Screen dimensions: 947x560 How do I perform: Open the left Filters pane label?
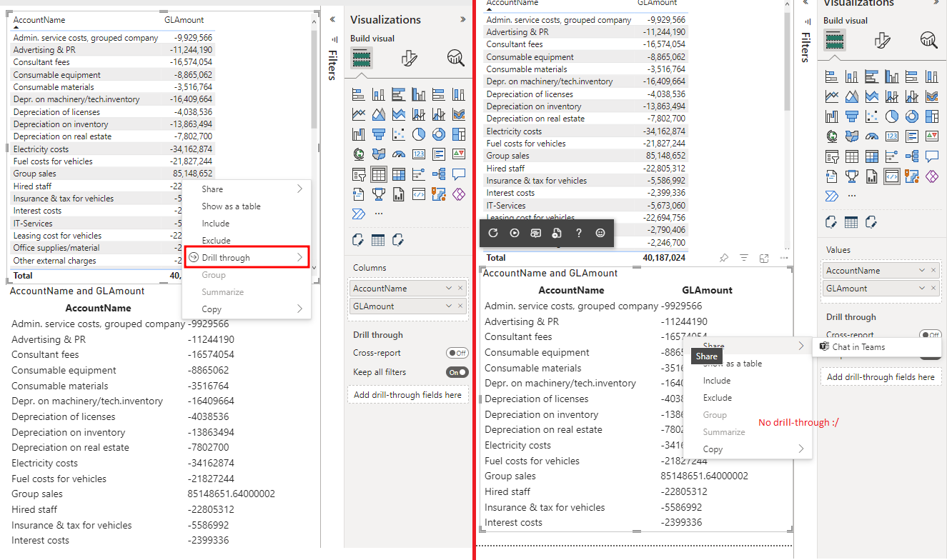(332, 65)
